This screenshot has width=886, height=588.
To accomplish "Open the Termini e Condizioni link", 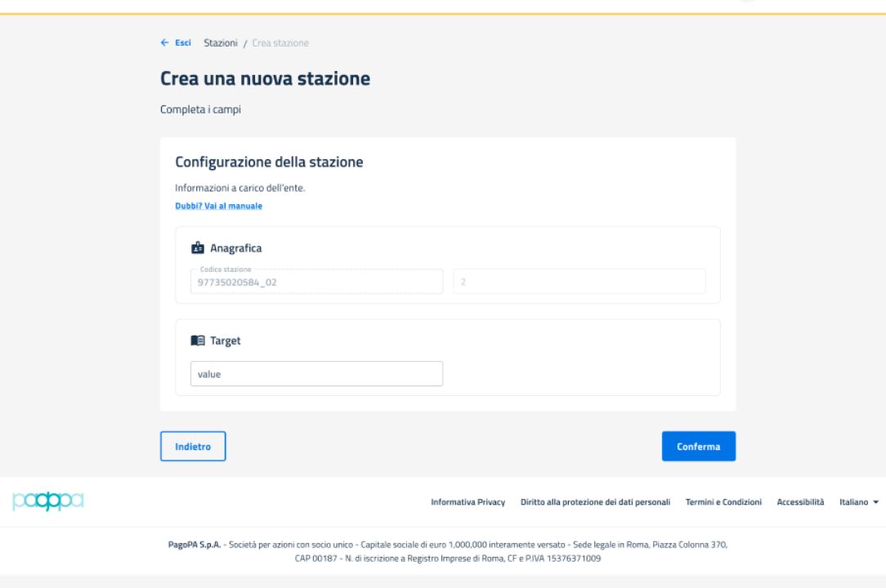I will [x=723, y=502].
